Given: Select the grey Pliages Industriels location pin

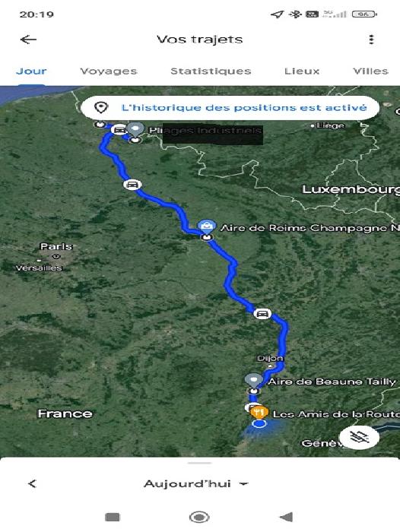Looking at the screenshot, I should [x=135, y=130].
